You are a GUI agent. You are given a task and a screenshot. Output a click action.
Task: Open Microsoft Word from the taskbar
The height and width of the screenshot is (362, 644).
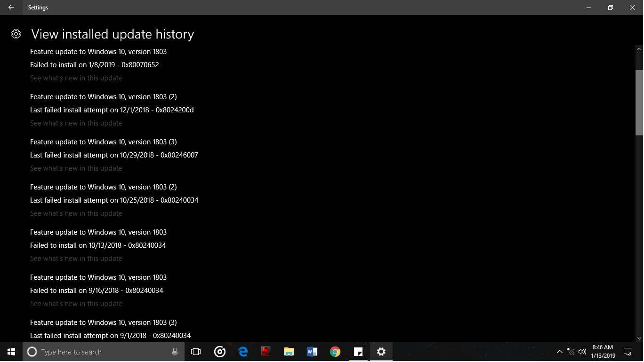coord(312,352)
